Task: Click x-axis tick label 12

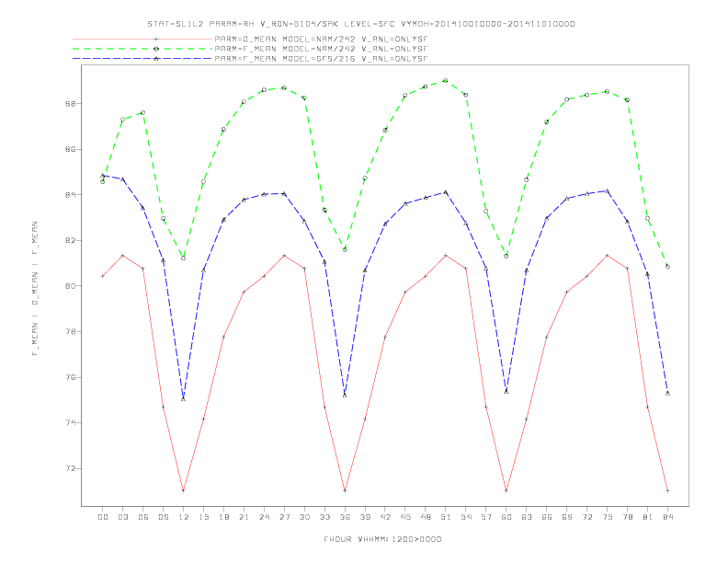Action: (x=184, y=517)
